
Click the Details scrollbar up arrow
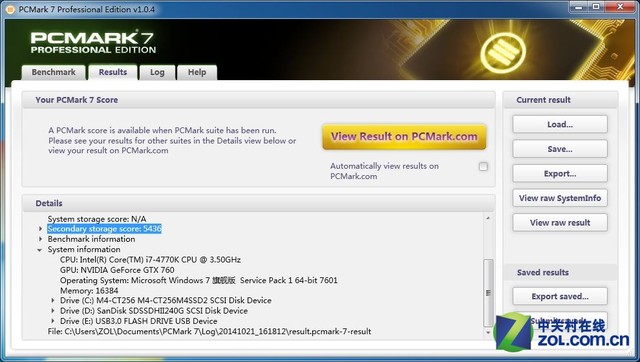tap(488, 218)
